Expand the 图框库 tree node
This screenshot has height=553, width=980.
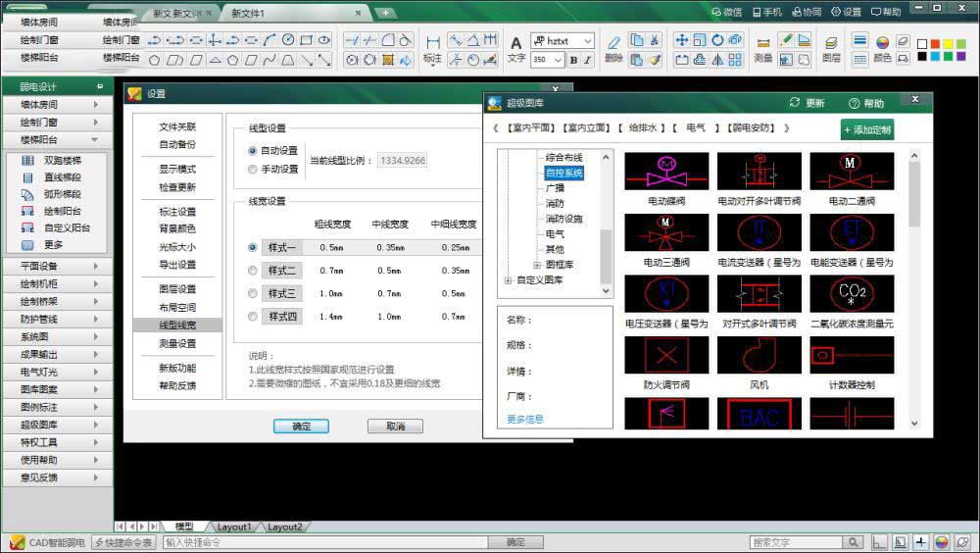(x=537, y=265)
